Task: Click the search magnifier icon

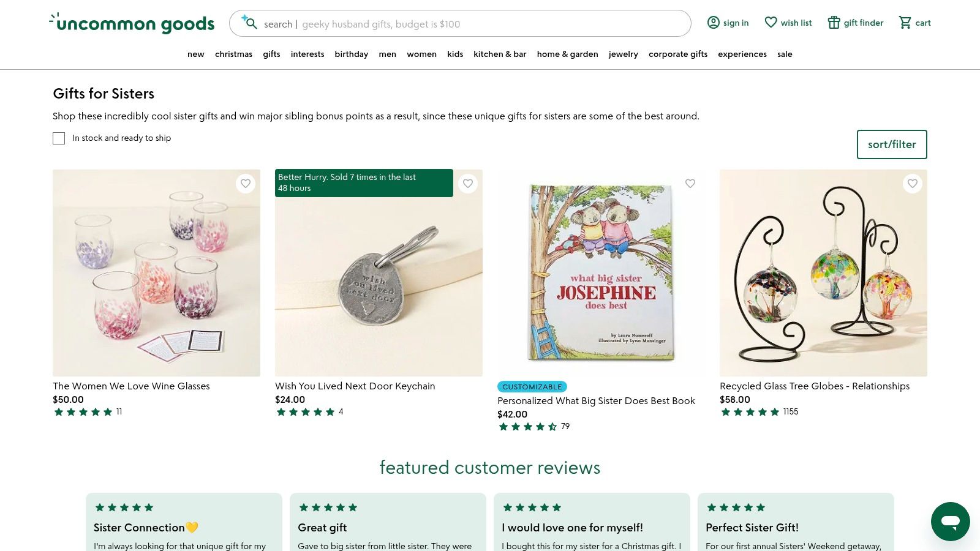Action: click(x=249, y=23)
